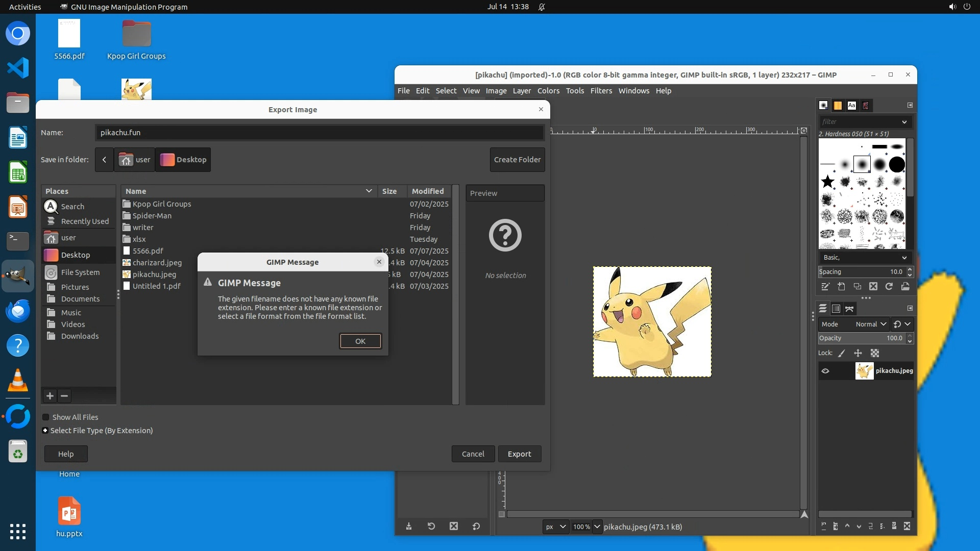Switch to the Paths tab icon
Viewport: 980px width, 551px height.
[x=849, y=309]
